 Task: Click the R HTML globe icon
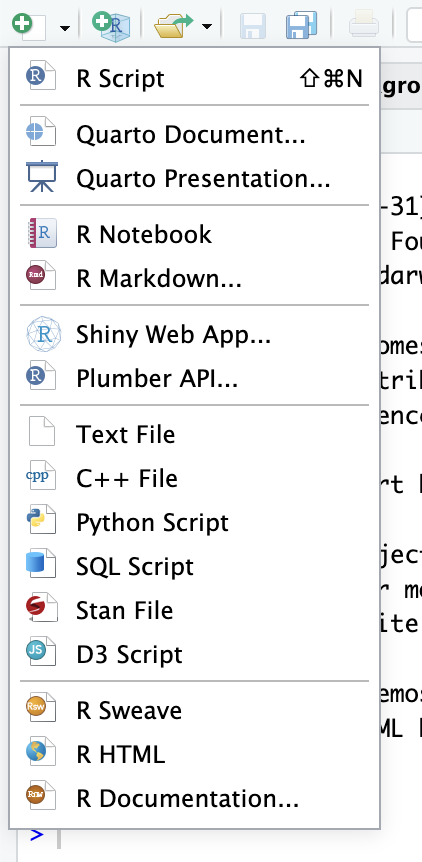click(41, 752)
